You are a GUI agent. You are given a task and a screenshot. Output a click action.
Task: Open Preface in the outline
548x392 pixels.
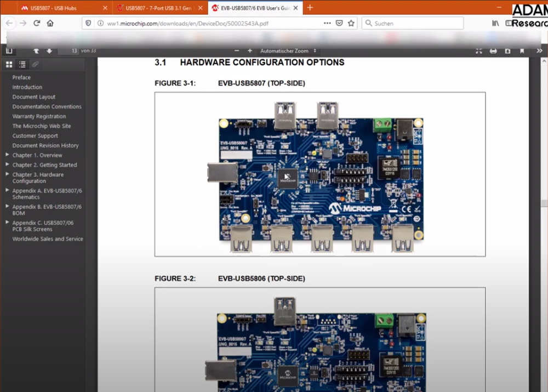(21, 77)
